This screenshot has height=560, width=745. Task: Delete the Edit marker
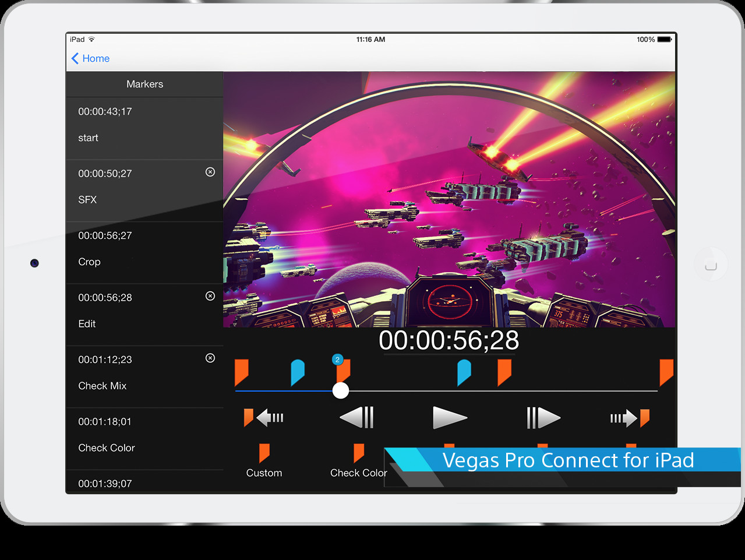click(210, 296)
